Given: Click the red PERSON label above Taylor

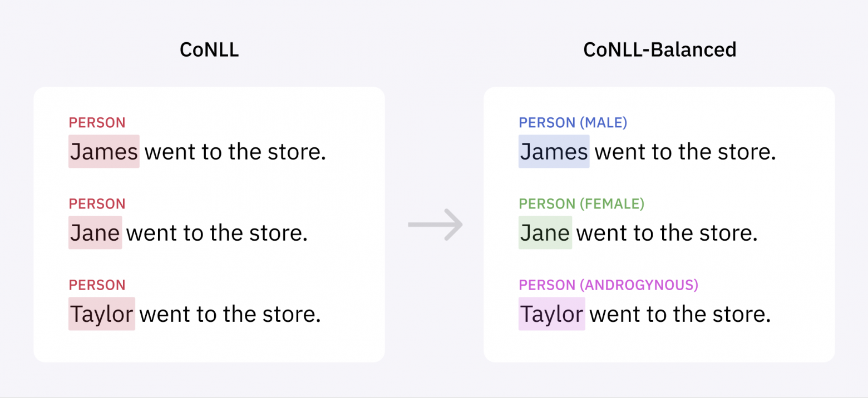Looking at the screenshot, I should tap(97, 285).
